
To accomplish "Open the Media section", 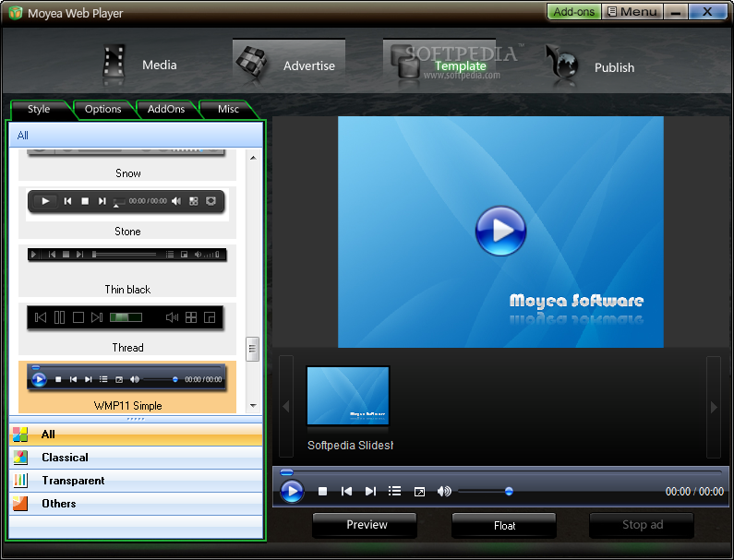I will tap(139, 65).
